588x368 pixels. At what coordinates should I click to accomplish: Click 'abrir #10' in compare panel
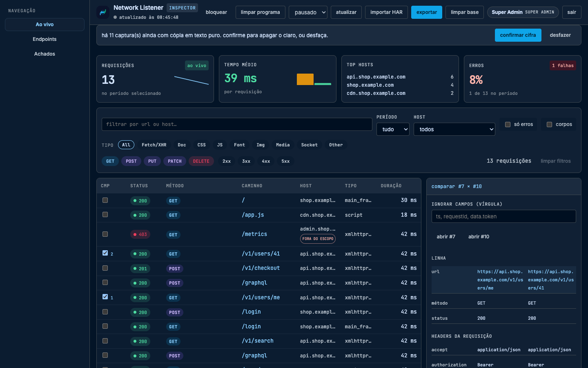tap(479, 237)
